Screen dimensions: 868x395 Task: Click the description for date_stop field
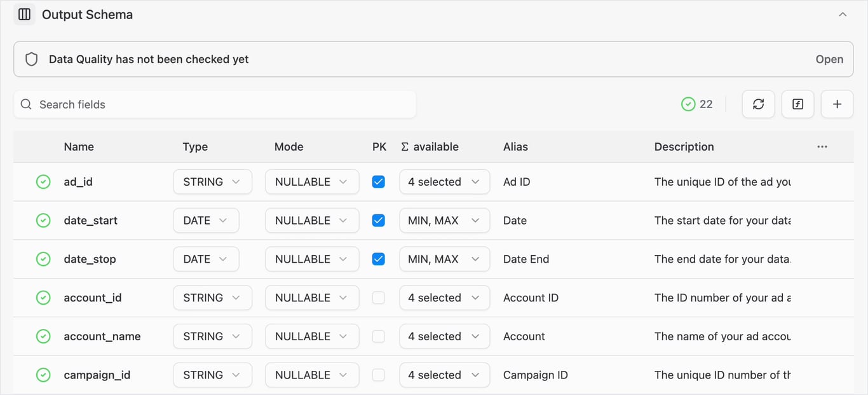coord(722,259)
